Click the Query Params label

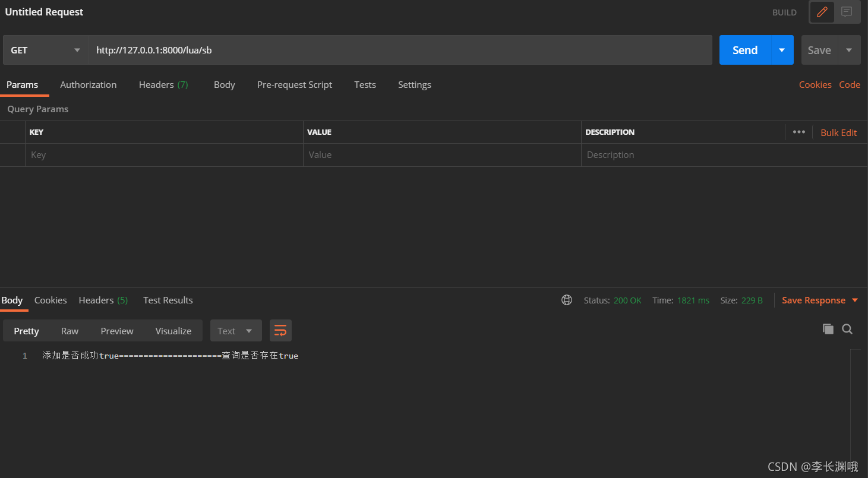pyautogui.click(x=37, y=109)
